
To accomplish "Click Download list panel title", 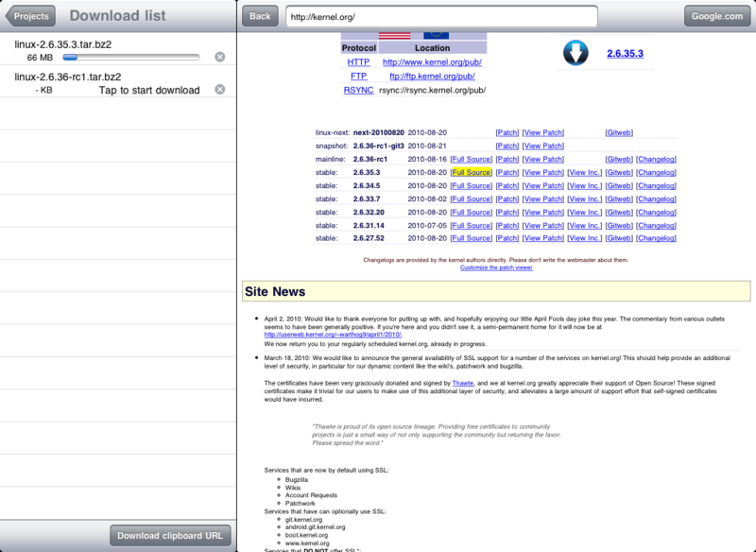I will 117,15.
